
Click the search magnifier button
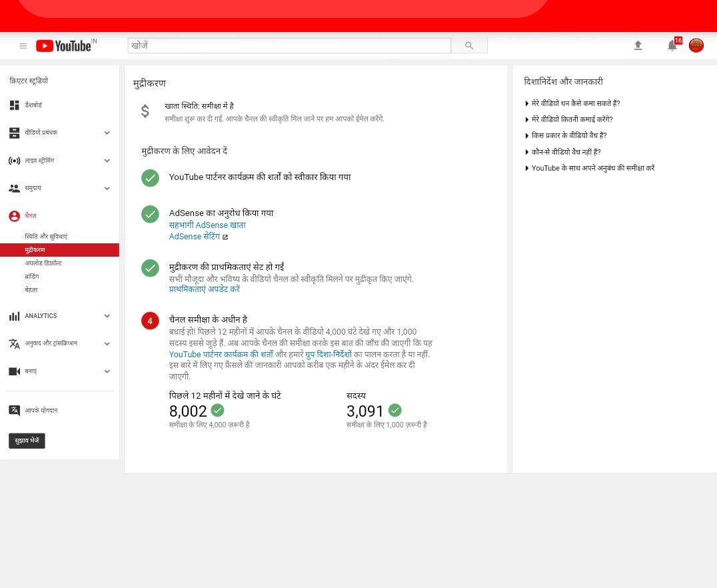(469, 45)
